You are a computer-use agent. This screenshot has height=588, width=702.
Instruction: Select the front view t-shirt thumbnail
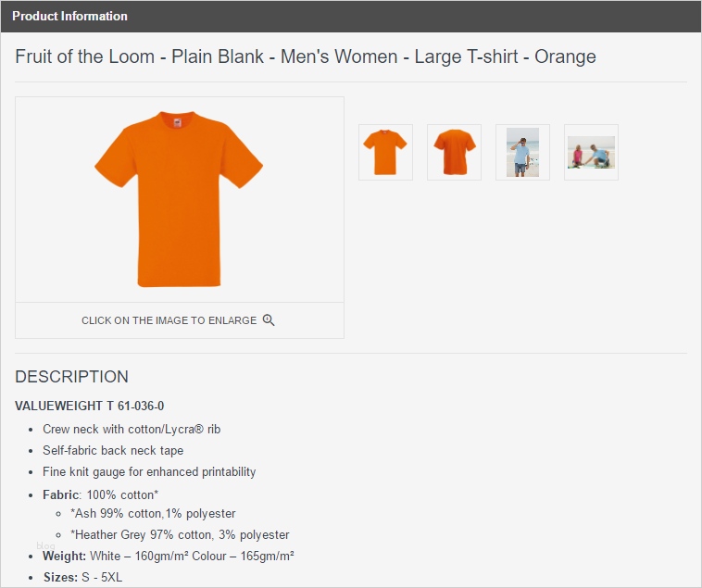pos(385,152)
